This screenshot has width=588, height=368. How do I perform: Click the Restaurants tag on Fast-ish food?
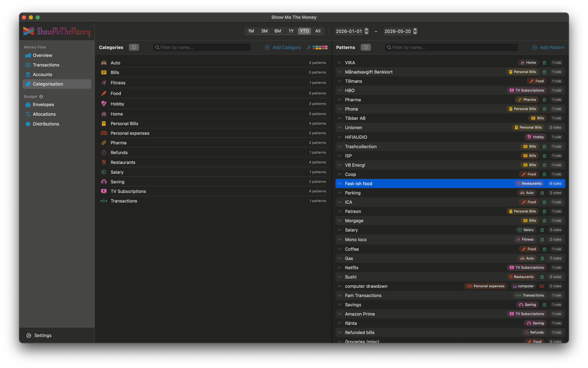click(529, 184)
